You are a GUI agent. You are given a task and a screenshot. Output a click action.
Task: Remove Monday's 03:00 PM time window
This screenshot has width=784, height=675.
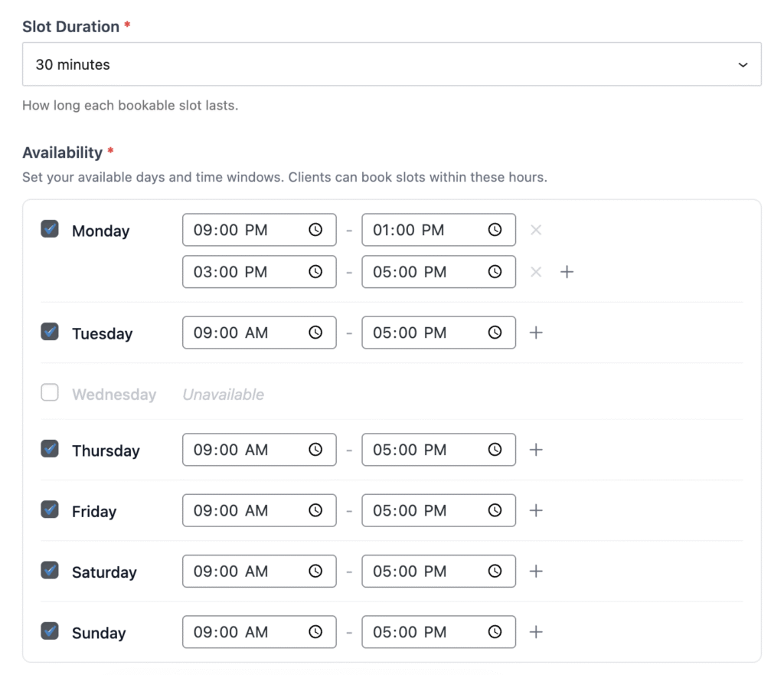coord(536,272)
